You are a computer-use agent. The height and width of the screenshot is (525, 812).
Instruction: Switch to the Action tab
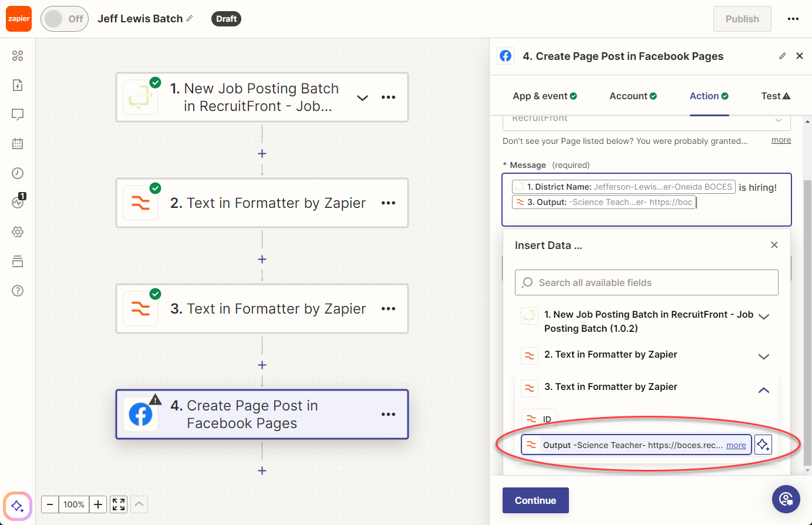click(709, 96)
